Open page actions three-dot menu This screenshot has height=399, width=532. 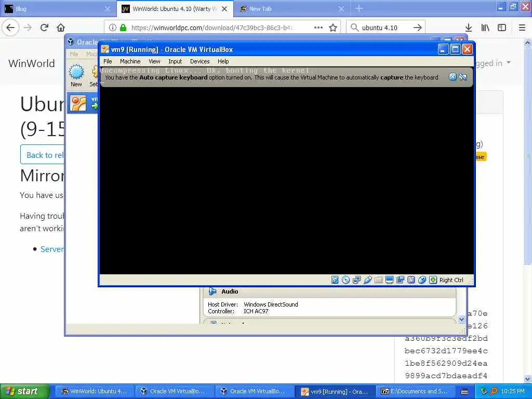(318, 28)
